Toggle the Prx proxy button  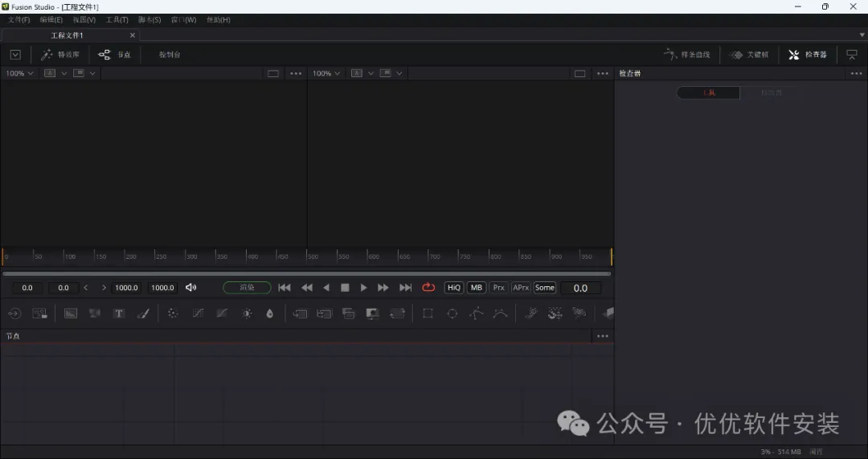pos(499,287)
